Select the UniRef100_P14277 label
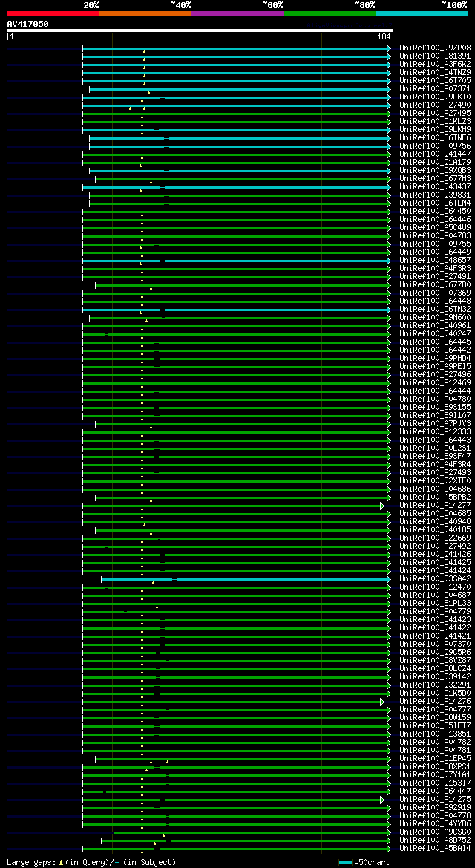Image resolution: width=475 pixels, height=868 pixels. 435,506
